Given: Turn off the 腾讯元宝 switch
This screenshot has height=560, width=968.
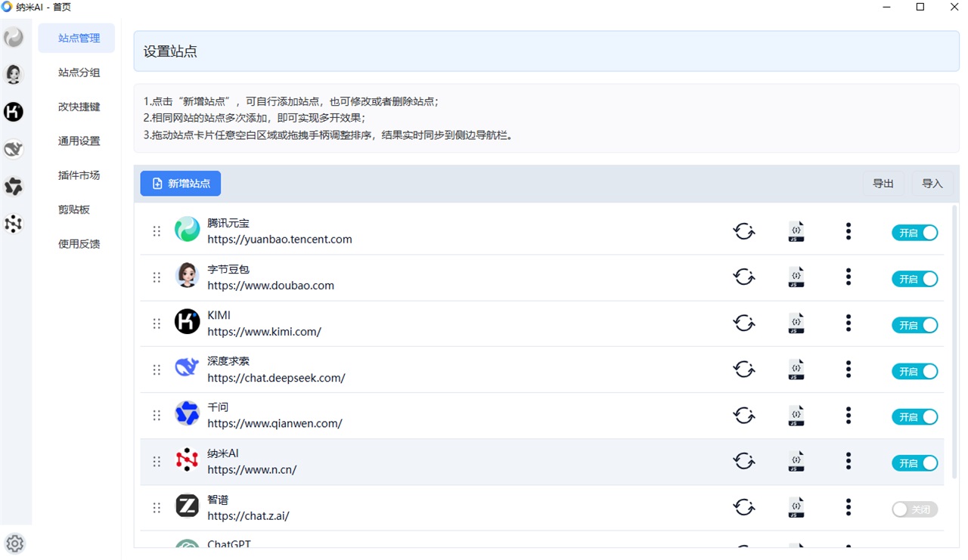Looking at the screenshot, I should point(915,233).
